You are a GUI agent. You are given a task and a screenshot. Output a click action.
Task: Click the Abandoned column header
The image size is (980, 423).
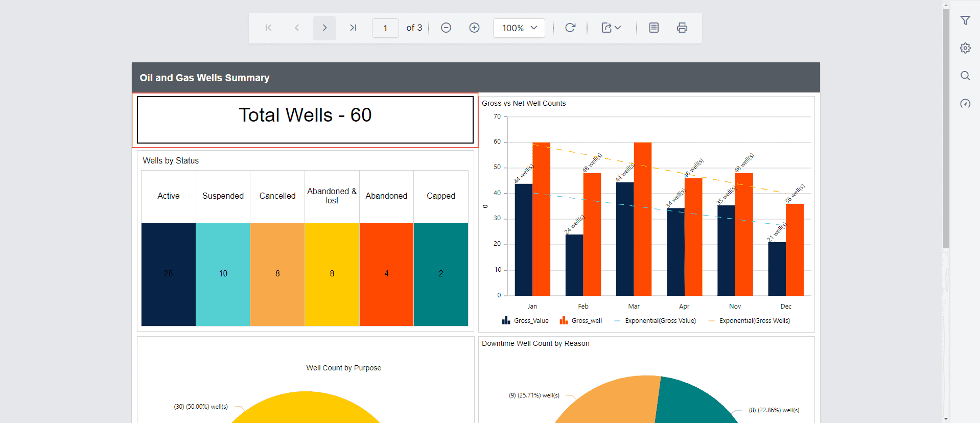(x=386, y=196)
